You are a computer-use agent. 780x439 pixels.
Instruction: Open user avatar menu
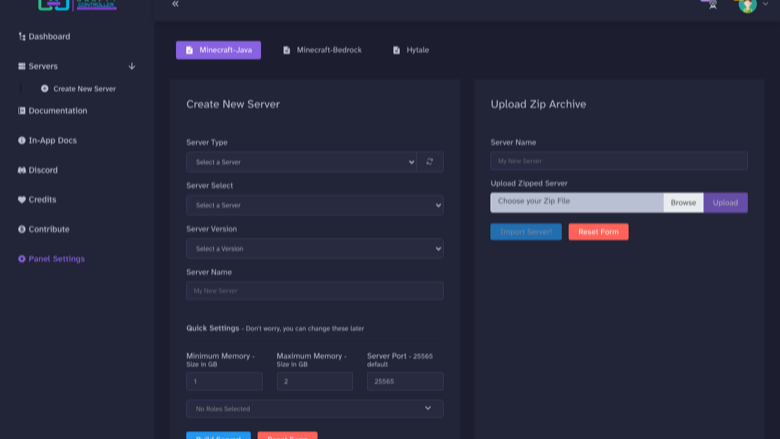(x=748, y=5)
